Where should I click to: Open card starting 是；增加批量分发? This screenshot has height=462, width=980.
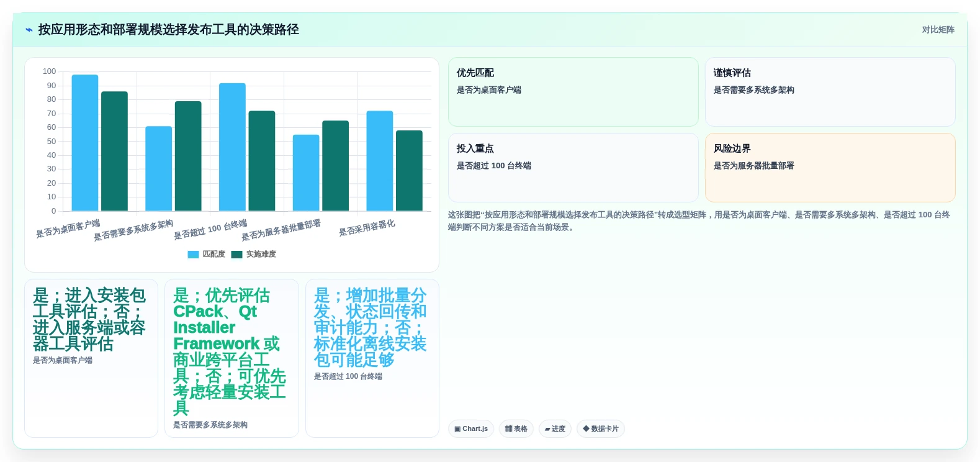[x=372, y=358]
